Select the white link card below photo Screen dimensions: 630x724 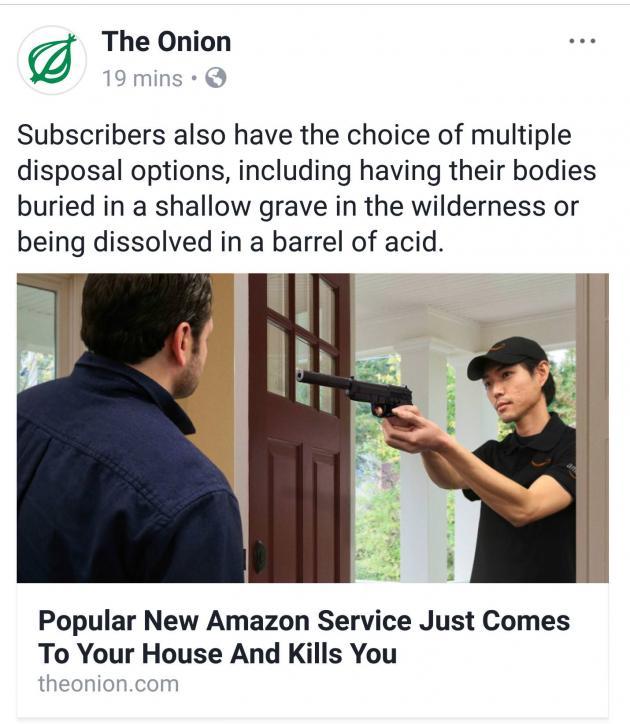point(313,650)
